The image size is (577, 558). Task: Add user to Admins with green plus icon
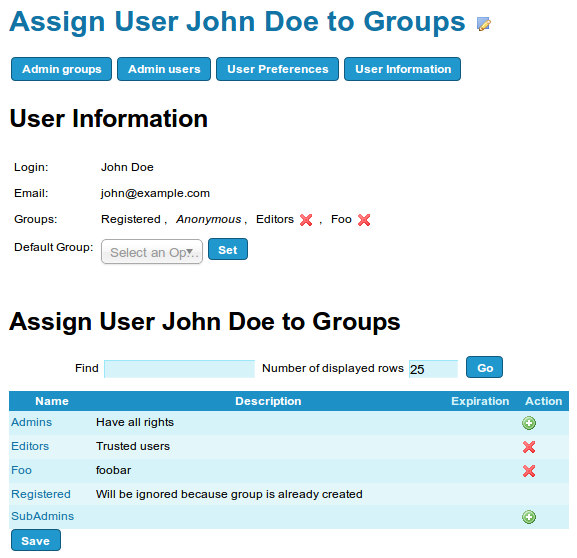tap(529, 423)
